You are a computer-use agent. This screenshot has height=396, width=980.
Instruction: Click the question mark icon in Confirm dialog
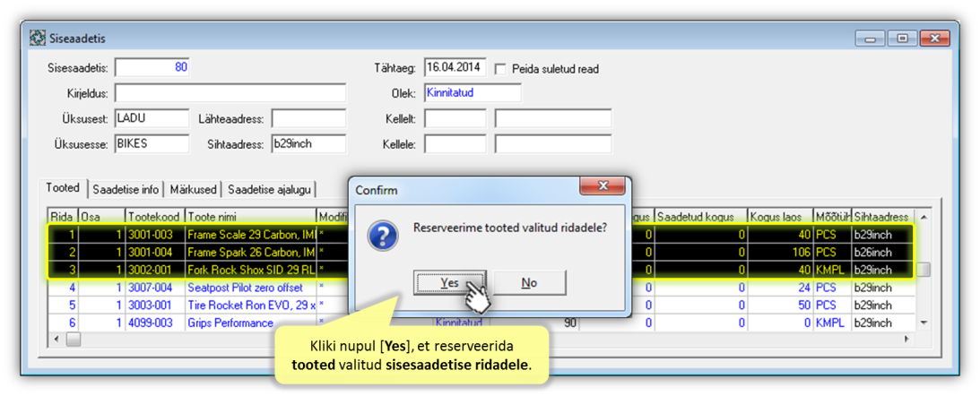click(384, 237)
